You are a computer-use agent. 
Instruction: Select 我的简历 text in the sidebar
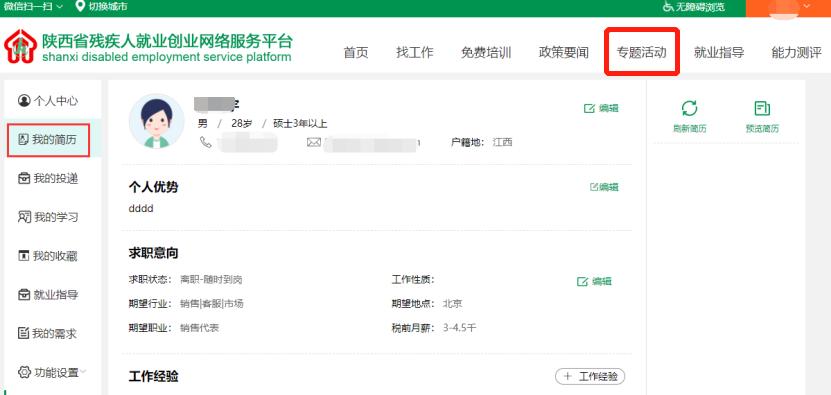tap(54, 139)
